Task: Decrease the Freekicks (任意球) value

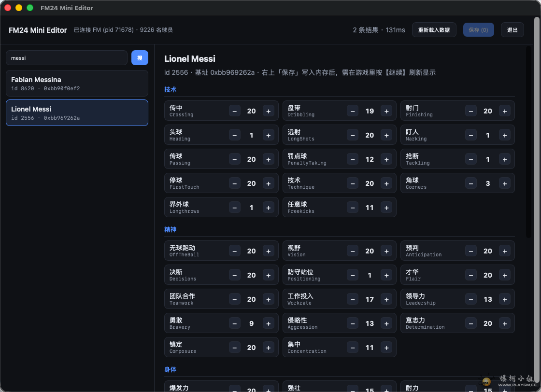Action: click(x=353, y=208)
